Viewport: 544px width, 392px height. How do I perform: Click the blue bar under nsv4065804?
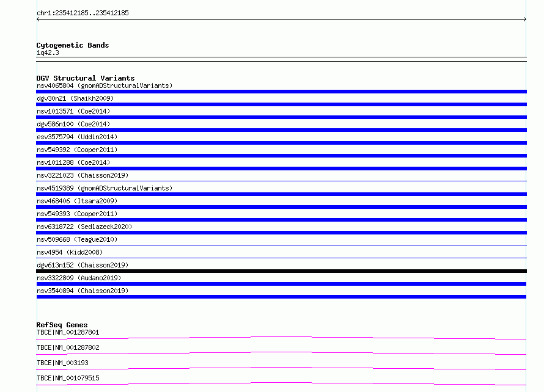click(281, 92)
